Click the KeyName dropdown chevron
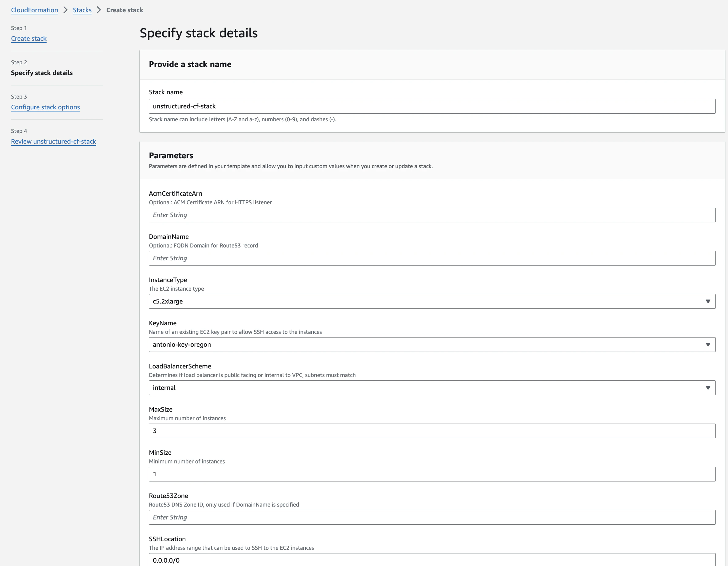728x566 pixels. tap(709, 345)
